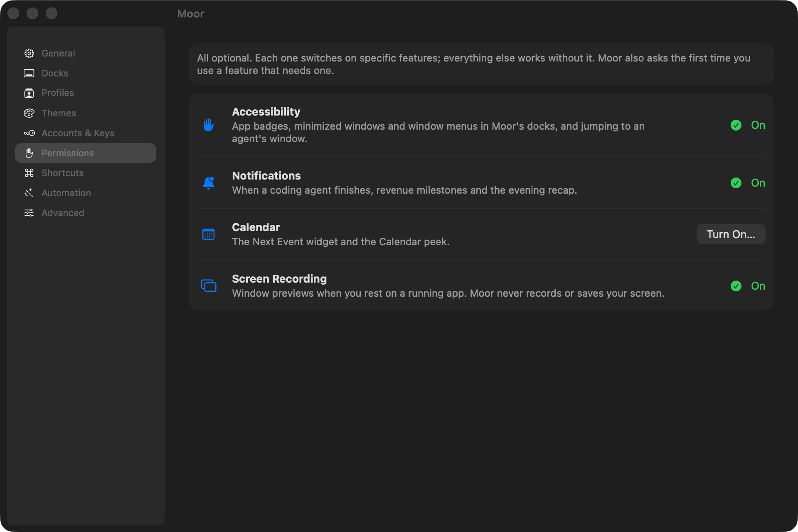Click the Accounts & Keys key icon

29,133
